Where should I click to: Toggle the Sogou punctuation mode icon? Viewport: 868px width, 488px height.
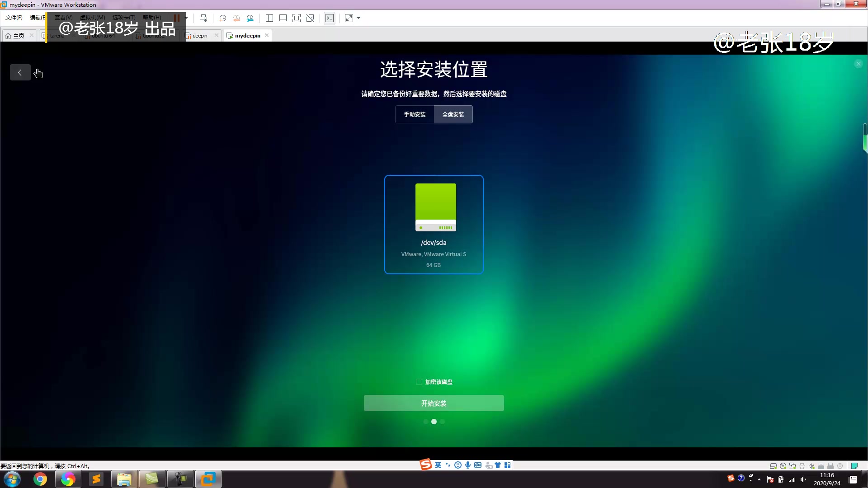click(x=448, y=465)
